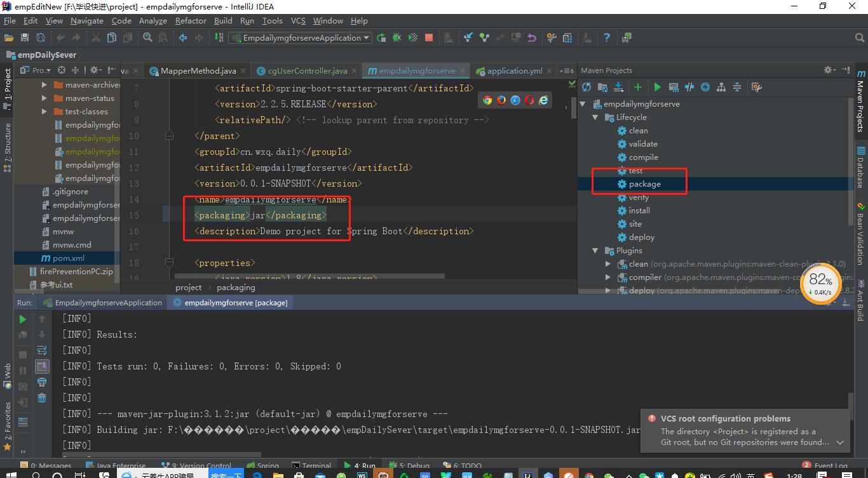Image resolution: width=868 pixels, height=478 pixels.
Task: Select pom.xml in the project tree
Action: point(68,258)
